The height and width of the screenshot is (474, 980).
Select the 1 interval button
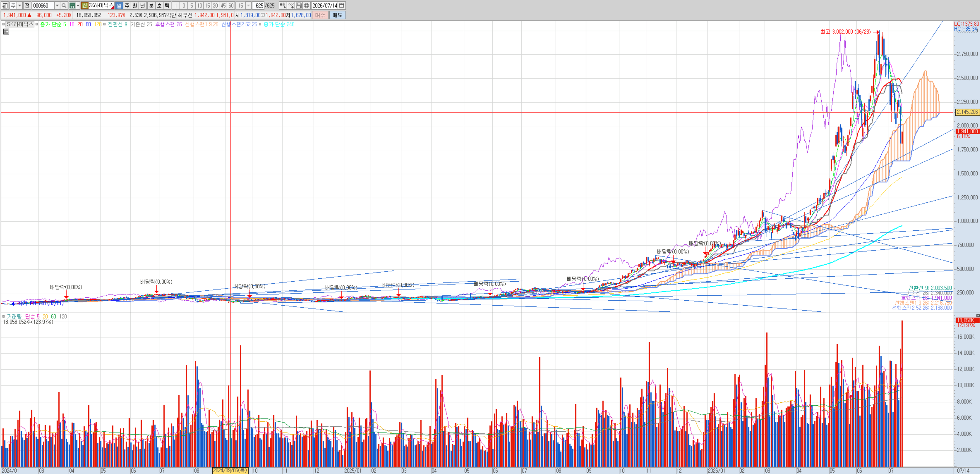point(176,6)
